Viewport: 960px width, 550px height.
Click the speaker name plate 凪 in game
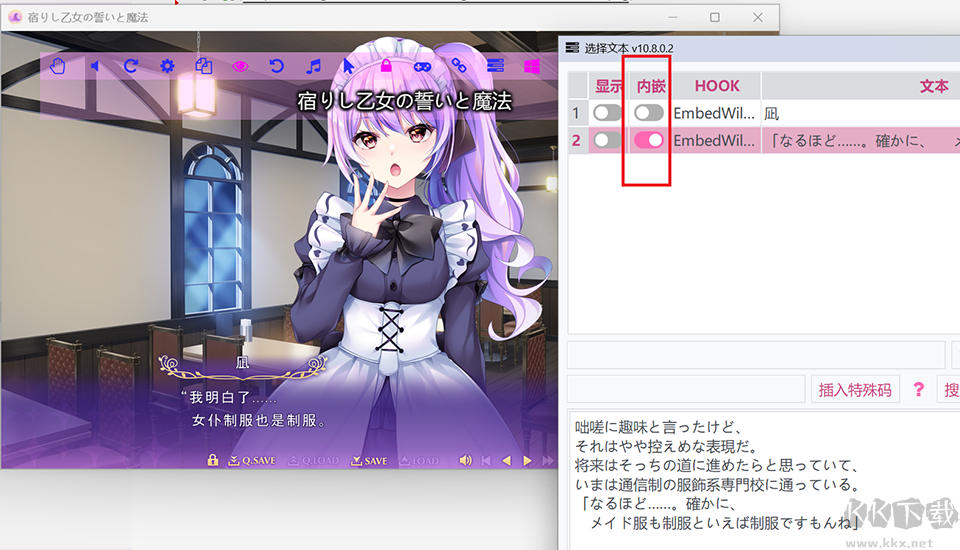pos(242,363)
